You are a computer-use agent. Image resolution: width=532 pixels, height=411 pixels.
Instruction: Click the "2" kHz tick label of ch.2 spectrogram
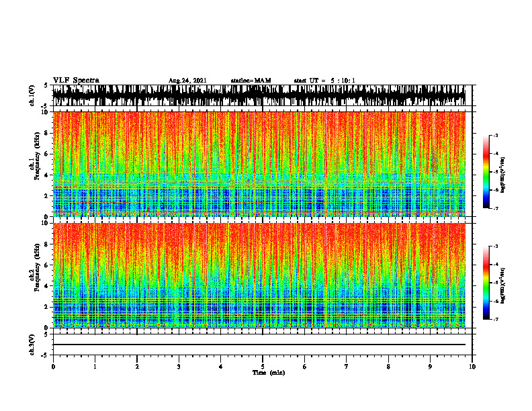pos(47,307)
